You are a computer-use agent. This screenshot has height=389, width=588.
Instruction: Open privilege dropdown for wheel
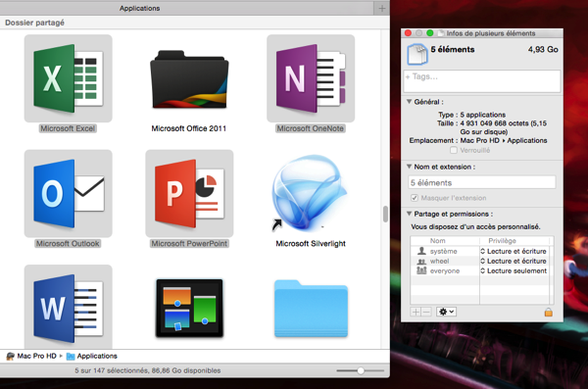pos(514,261)
